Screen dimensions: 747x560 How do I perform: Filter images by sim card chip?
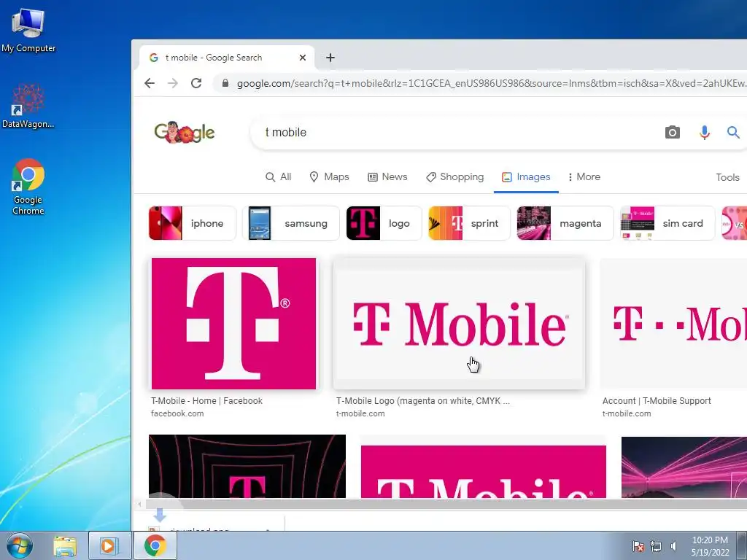point(667,223)
